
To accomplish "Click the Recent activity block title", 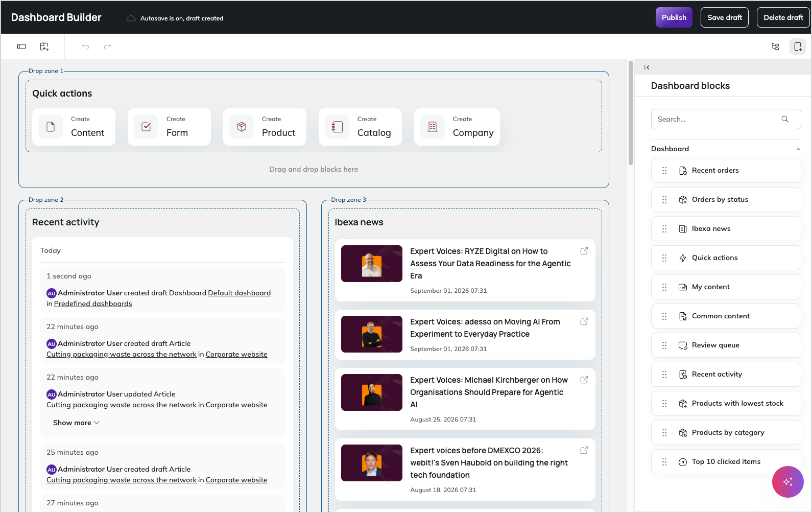I will (66, 222).
